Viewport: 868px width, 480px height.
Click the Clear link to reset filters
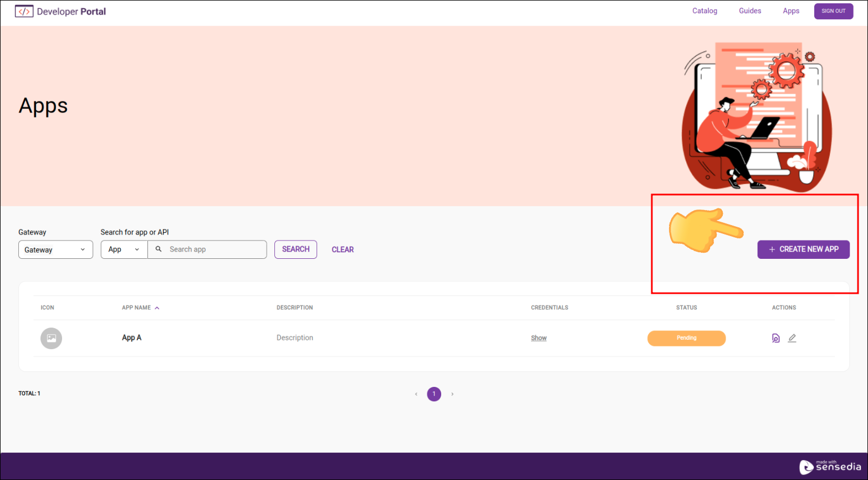click(342, 249)
